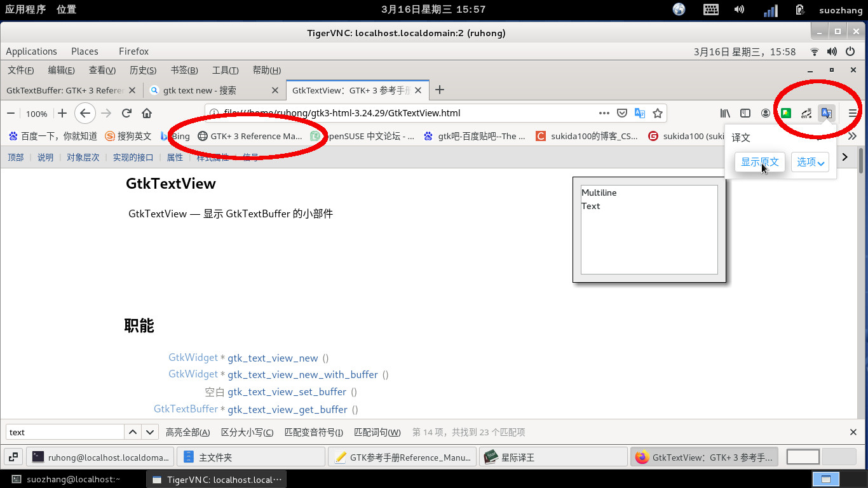Click the green bookmark extension icon
This screenshot has width=868, height=488.
point(785,112)
